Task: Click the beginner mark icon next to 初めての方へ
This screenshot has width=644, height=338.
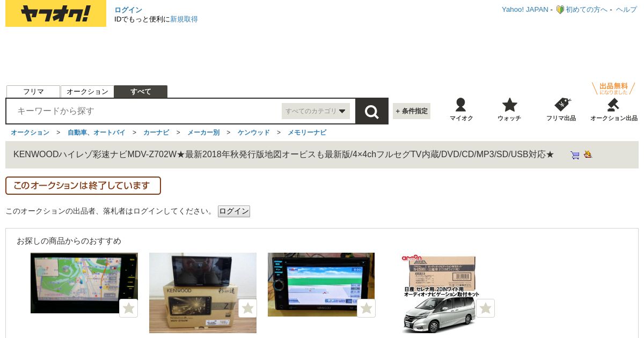Action: coord(560,10)
